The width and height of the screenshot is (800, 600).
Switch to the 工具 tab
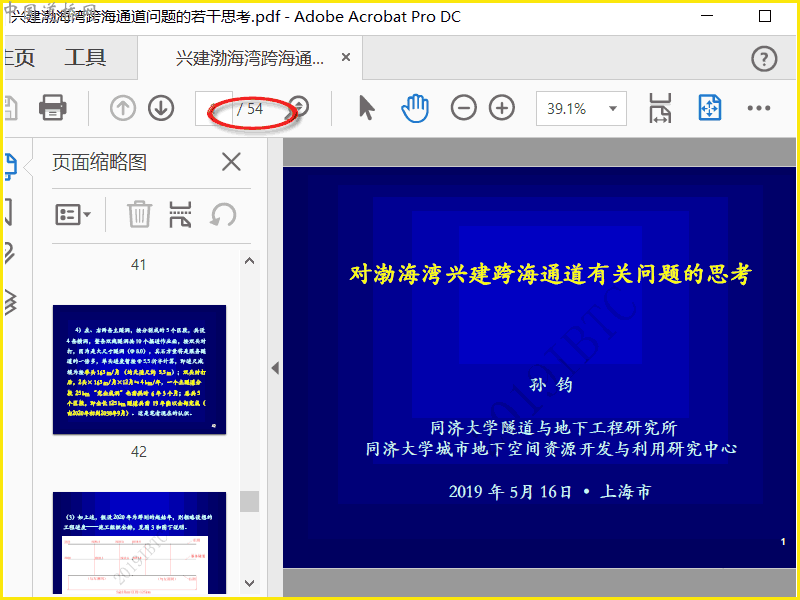(x=85, y=58)
